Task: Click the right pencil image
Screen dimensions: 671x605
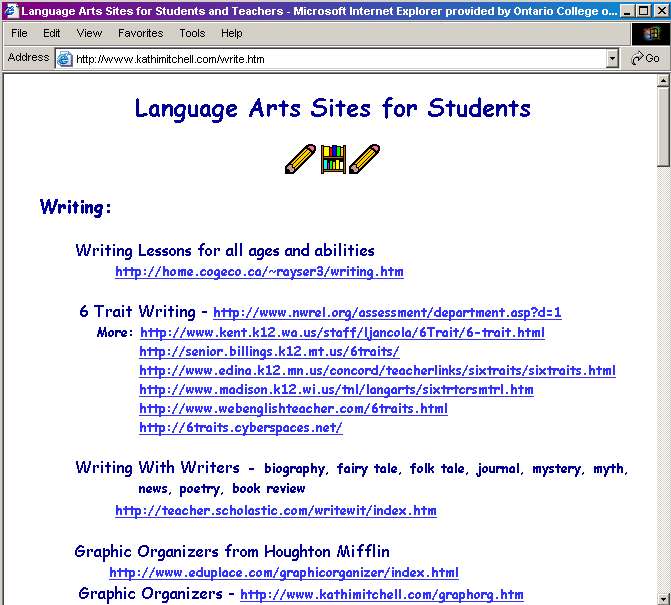Action: click(x=364, y=159)
